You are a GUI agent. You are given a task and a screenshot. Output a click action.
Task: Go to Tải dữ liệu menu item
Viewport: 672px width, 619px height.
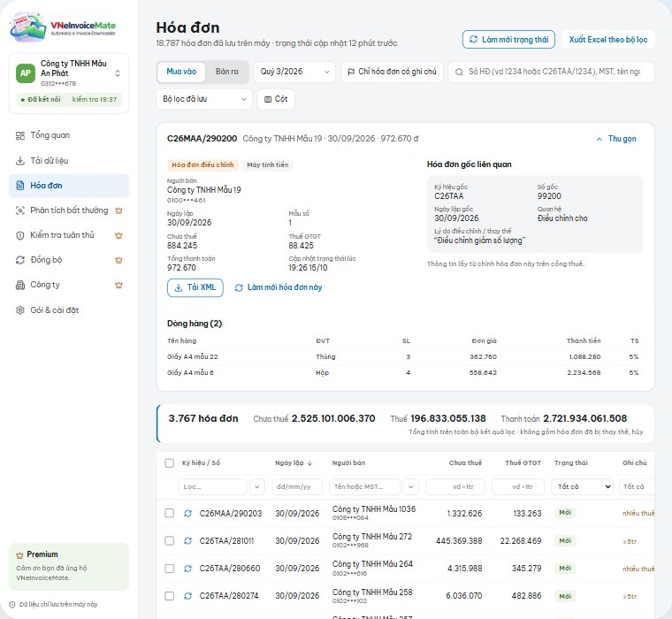[x=69, y=161]
